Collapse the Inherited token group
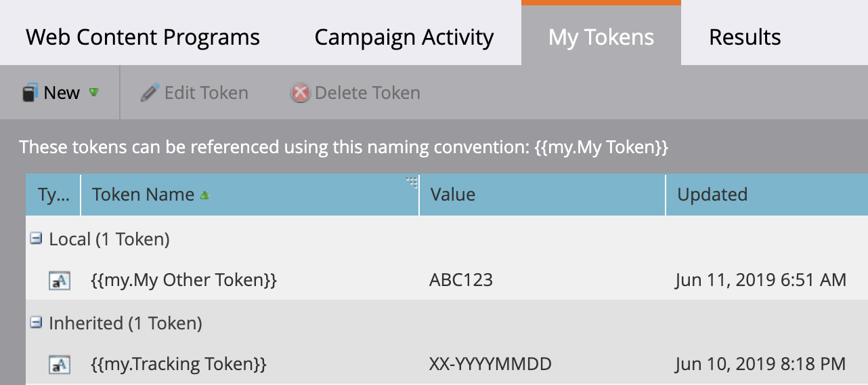868x385 pixels. pyautogui.click(x=37, y=323)
